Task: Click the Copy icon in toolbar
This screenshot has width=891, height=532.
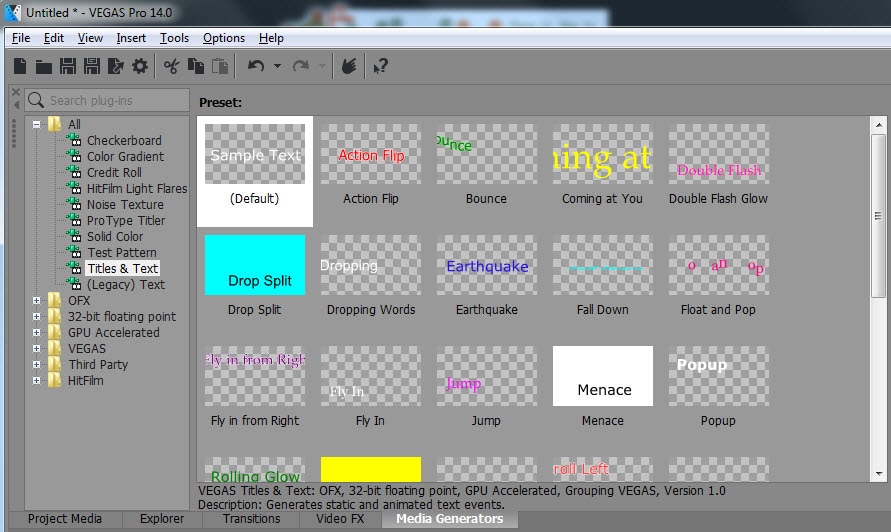Action: 196,66
